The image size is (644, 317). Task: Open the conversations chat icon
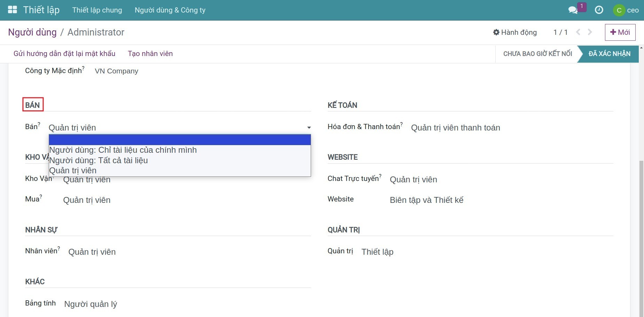(x=573, y=10)
